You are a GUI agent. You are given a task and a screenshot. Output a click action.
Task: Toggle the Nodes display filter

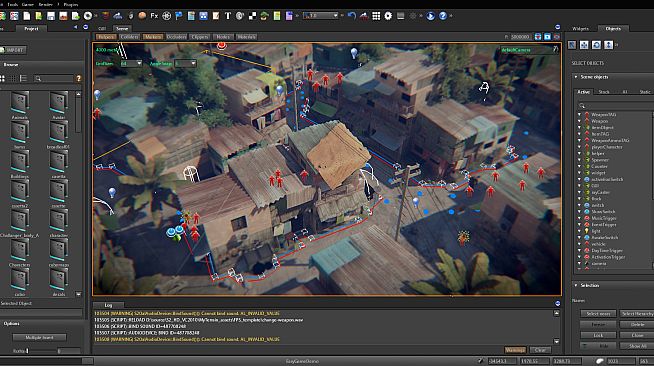pyautogui.click(x=223, y=37)
